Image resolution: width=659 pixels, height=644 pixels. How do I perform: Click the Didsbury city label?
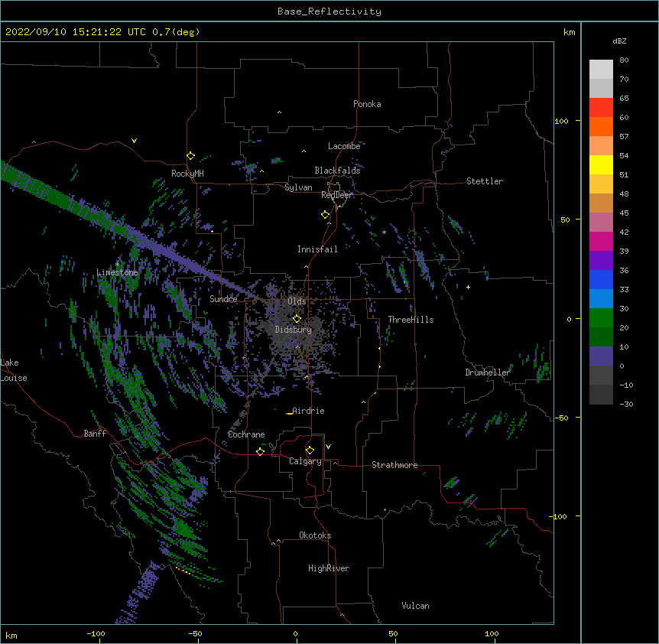[294, 330]
